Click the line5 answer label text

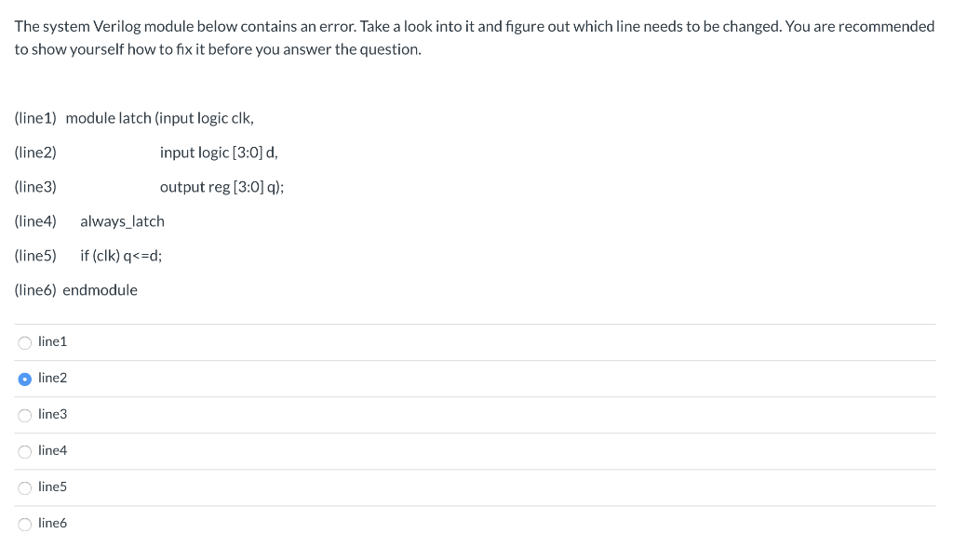pos(52,487)
